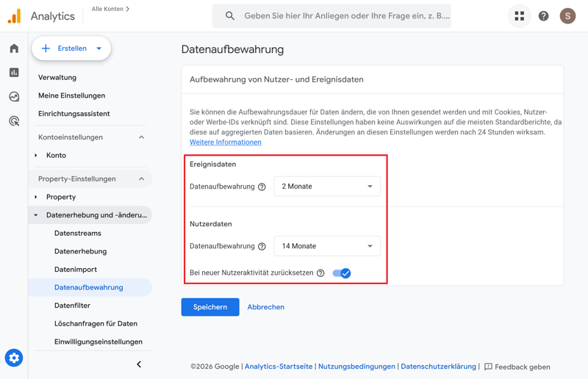The height and width of the screenshot is (379, 588).
Task: Click the Help question mark icon in header
Action: [x=544, y=16]
